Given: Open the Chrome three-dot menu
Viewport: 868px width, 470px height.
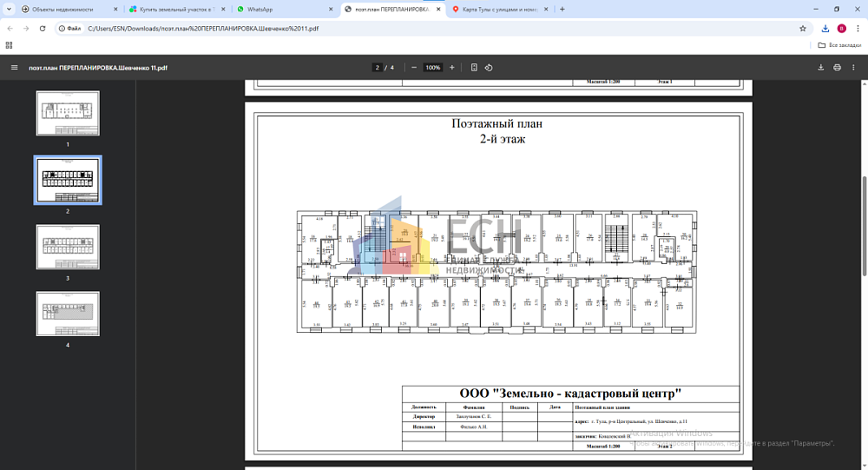Looking at the screenshot, I should pos(858,29).
